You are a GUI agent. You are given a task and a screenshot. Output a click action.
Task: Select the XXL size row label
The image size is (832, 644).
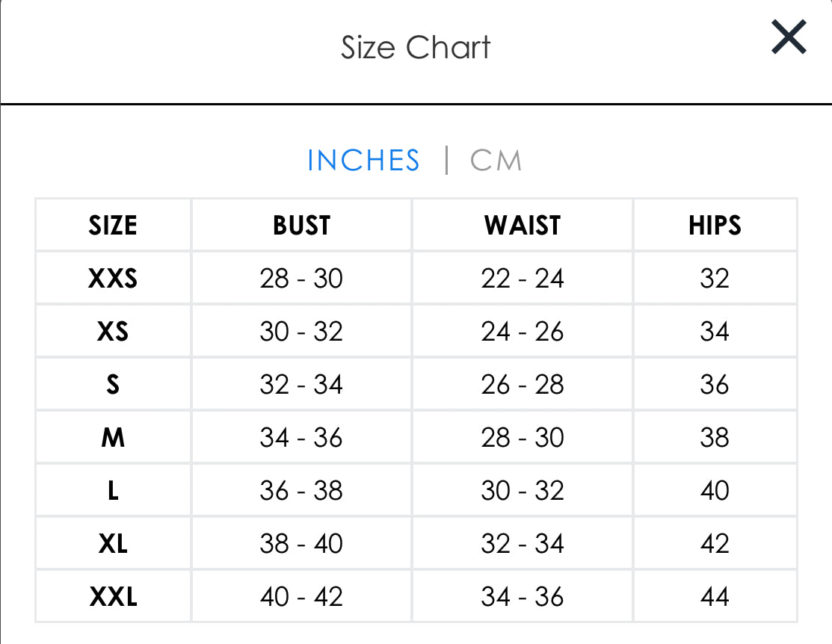tap(113, 597)
